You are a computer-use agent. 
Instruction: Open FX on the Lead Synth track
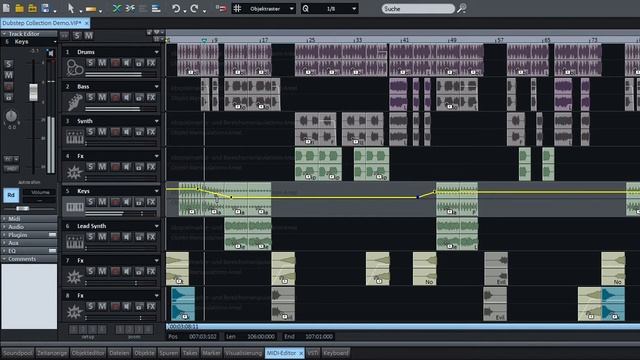[x=151, y=237]
